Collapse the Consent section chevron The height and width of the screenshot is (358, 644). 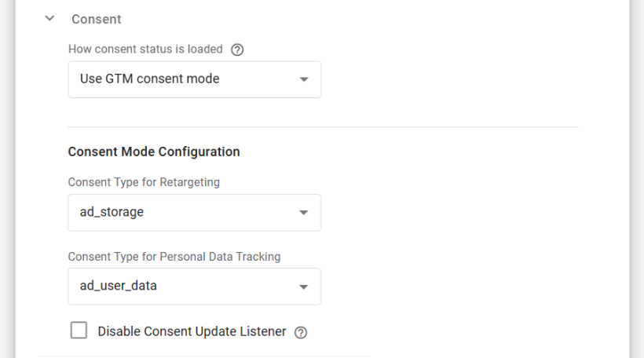pos(50,19)
